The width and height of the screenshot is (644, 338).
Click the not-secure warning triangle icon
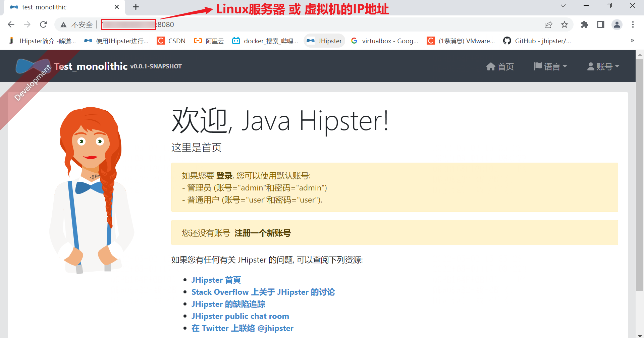click(63, 24)
